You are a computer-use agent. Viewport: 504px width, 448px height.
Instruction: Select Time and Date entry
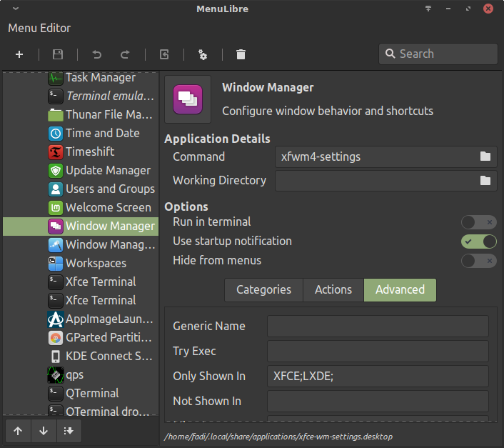click(x=81, y=133)
